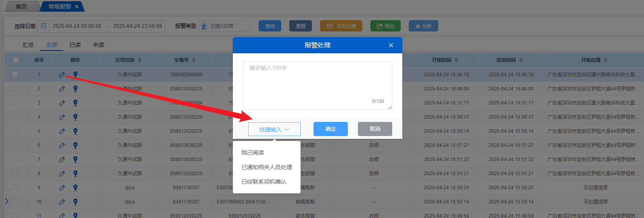Image resolution: width=644 pixels, height=218 pixels.
Task: Click the map location pin in row 4
Action: point(75,117)
